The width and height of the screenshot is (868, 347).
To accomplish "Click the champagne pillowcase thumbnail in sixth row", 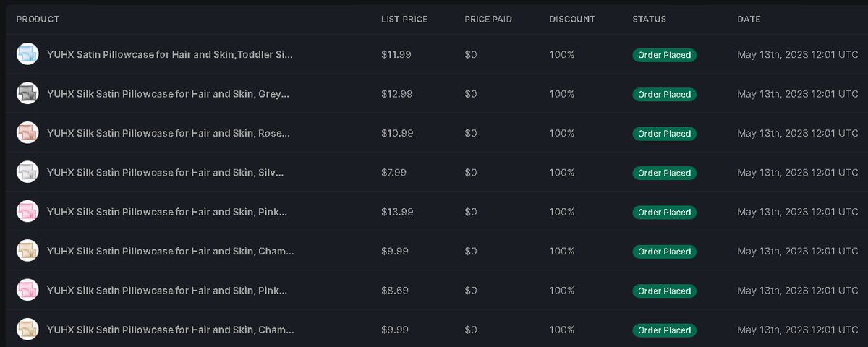I will coord(27,251).
